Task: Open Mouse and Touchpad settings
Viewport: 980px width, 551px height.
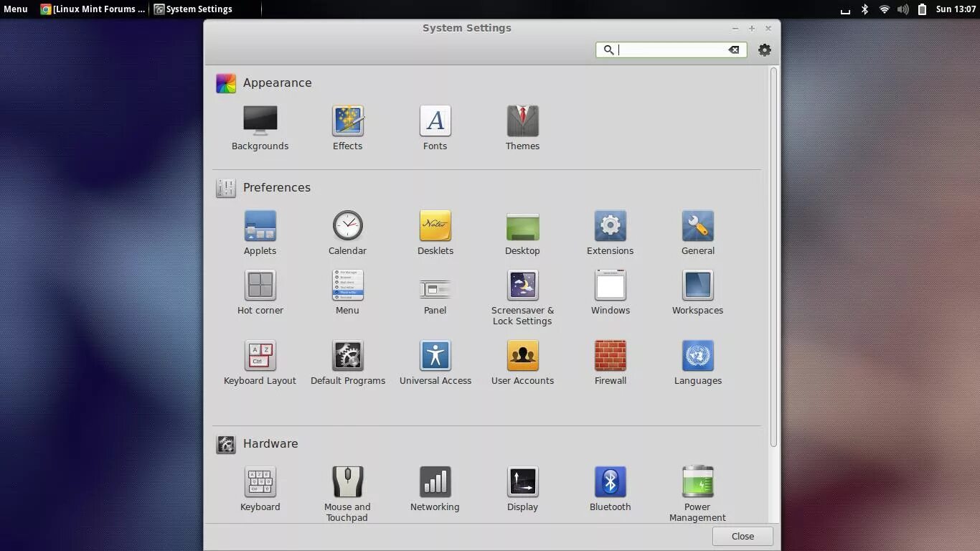Action: [x=347, y=494]
